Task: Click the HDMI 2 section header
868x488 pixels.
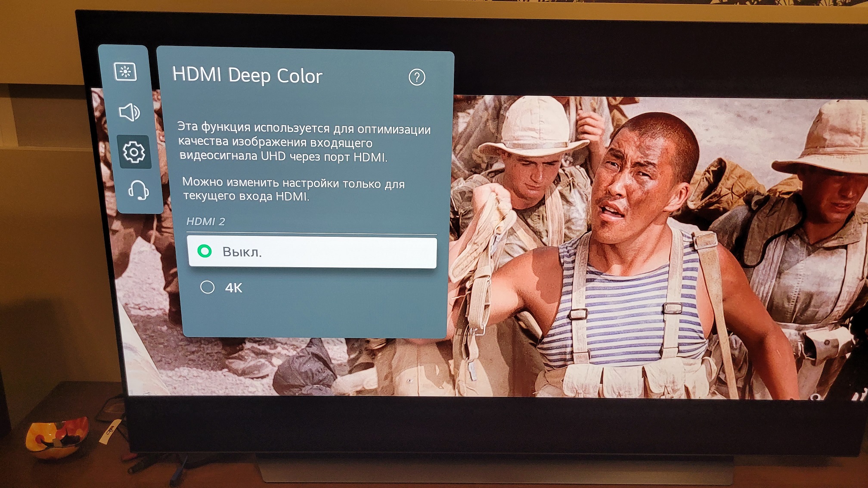Action: tap(206, 222)
